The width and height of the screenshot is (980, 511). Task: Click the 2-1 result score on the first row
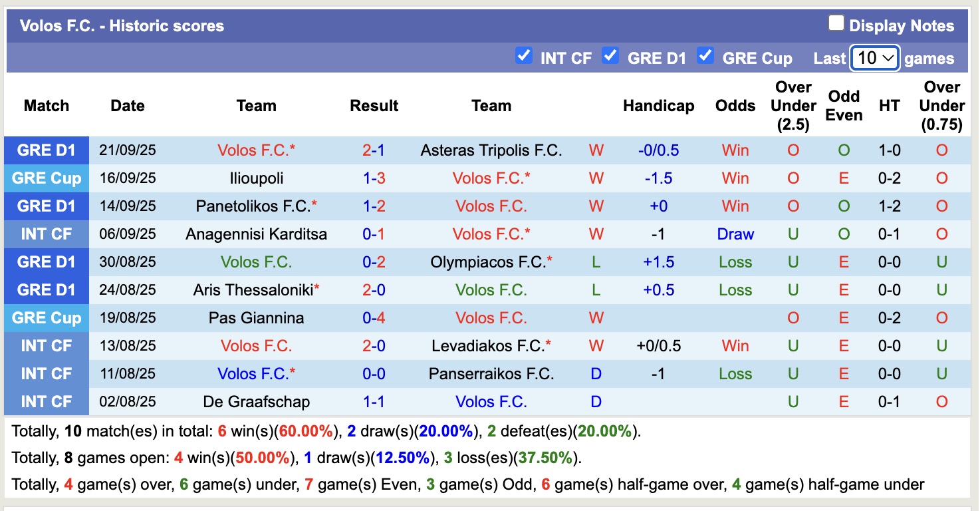tap(374, 150)
